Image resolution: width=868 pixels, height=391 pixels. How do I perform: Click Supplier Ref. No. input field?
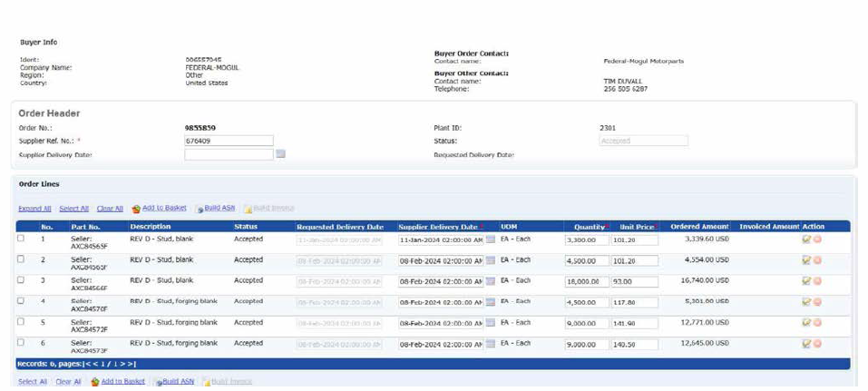coord(229,141)
